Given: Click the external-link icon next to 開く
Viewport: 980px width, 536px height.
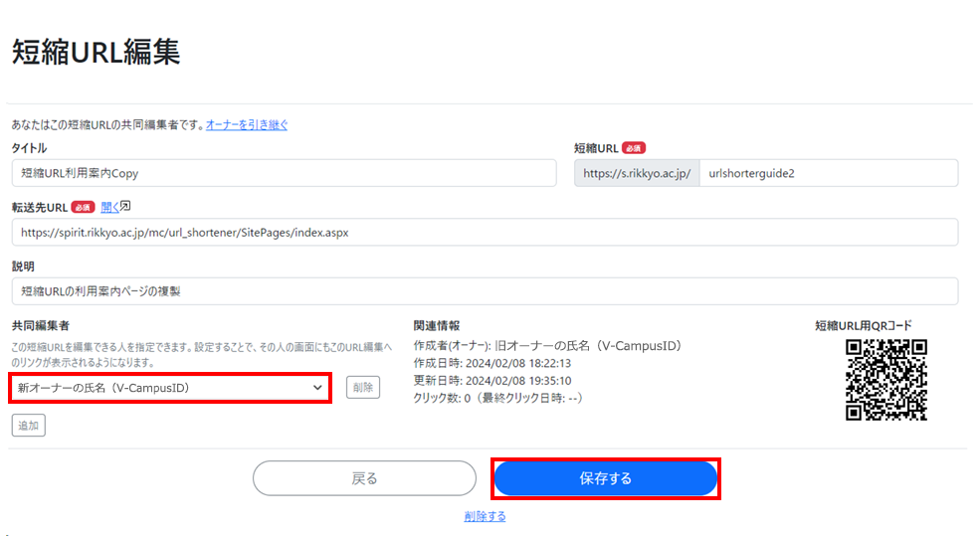Looking at the screenshot, I should (x=125, y=206).
